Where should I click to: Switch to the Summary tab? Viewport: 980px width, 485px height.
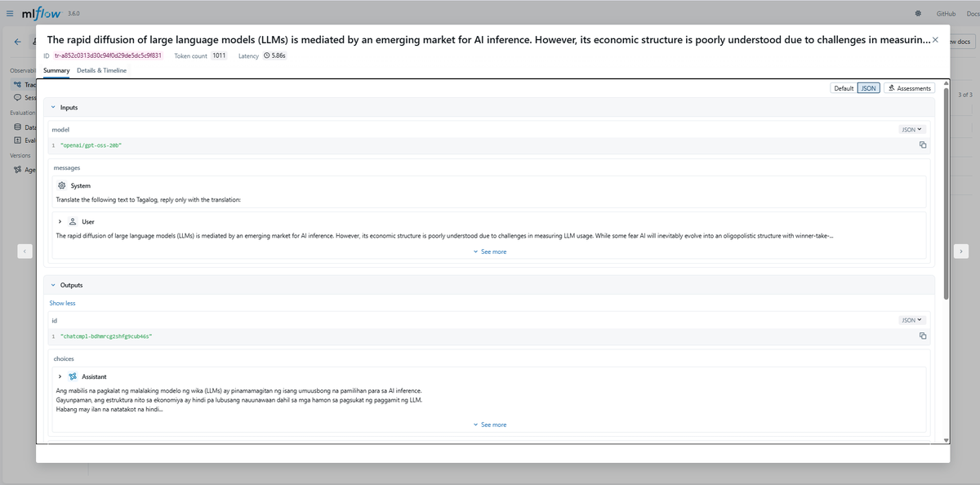(56, 71)
